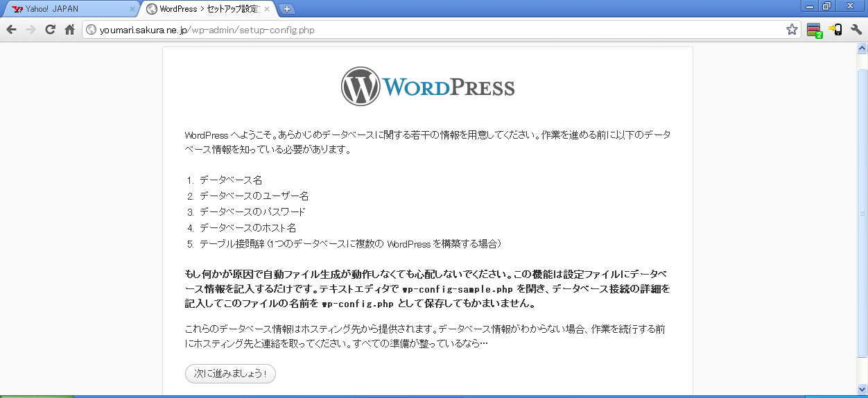
Task: Click the scrollbar down arrow
Action: 862,389
